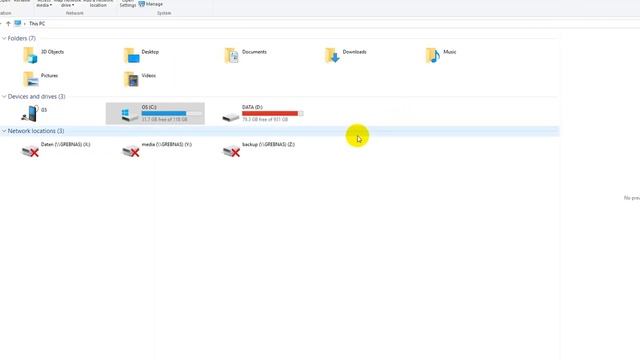Click the This PC computer icon in address bar
640x360 pixels.
click(18, 24)
